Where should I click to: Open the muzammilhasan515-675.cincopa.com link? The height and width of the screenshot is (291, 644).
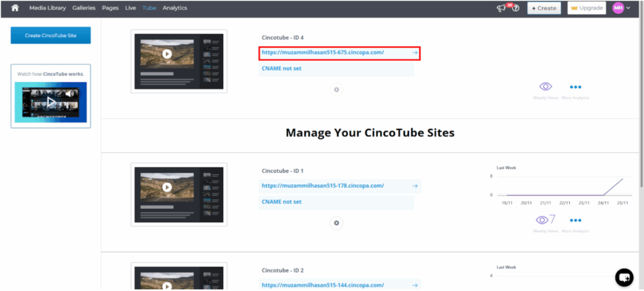pyautogui.click(x=339, y=53)
